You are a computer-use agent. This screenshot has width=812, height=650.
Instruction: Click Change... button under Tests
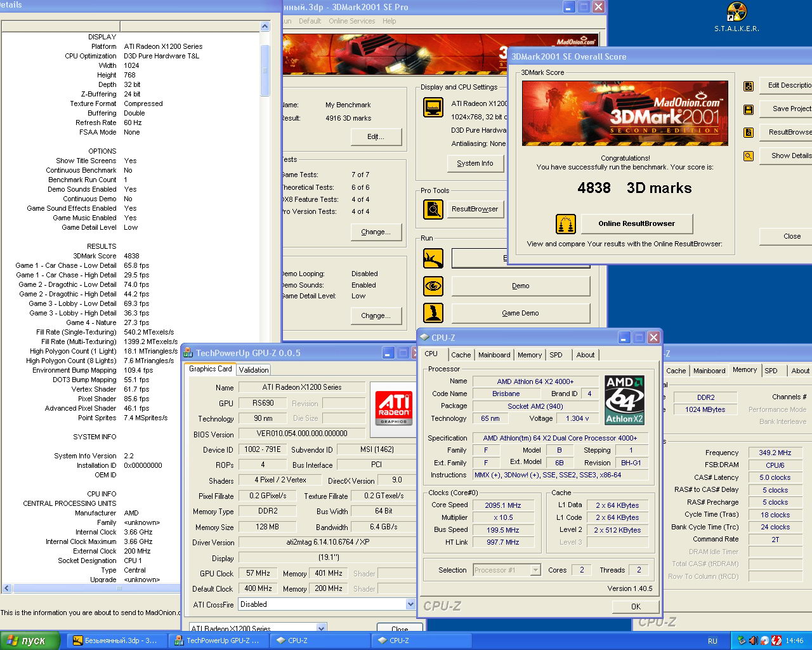376,232
